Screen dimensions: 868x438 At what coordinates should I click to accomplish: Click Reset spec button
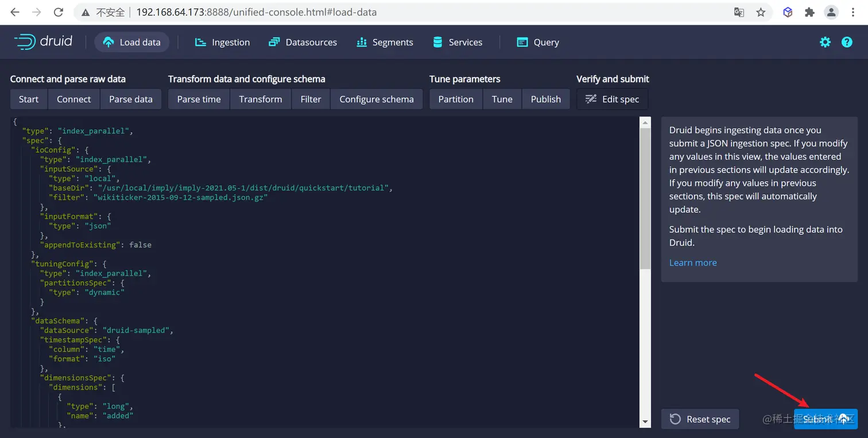(x=700, y=419)
